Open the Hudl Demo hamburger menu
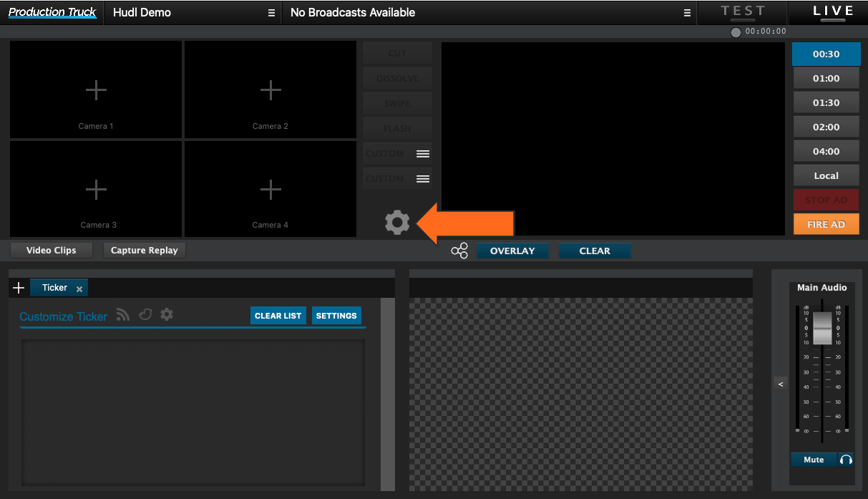Screen dimensions: 868x499 coord(270,12)
